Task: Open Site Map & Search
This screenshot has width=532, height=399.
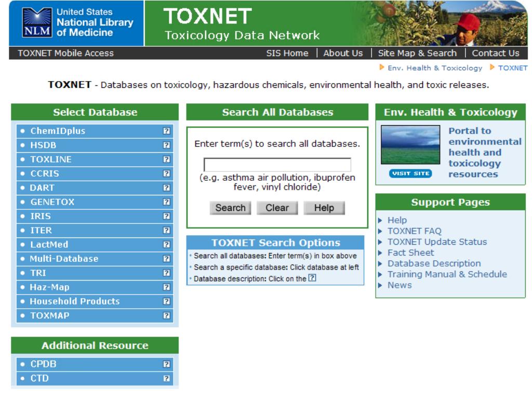Action: coord(417,54)
